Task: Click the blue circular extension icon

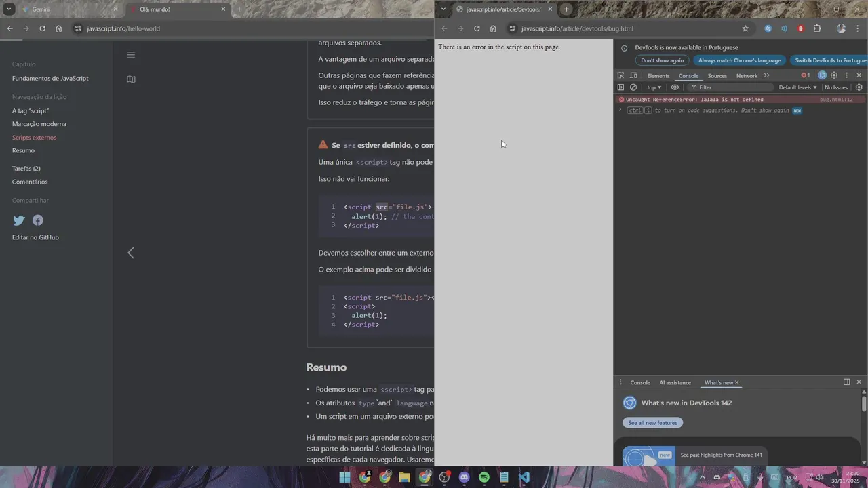Action: coord(768,28)
